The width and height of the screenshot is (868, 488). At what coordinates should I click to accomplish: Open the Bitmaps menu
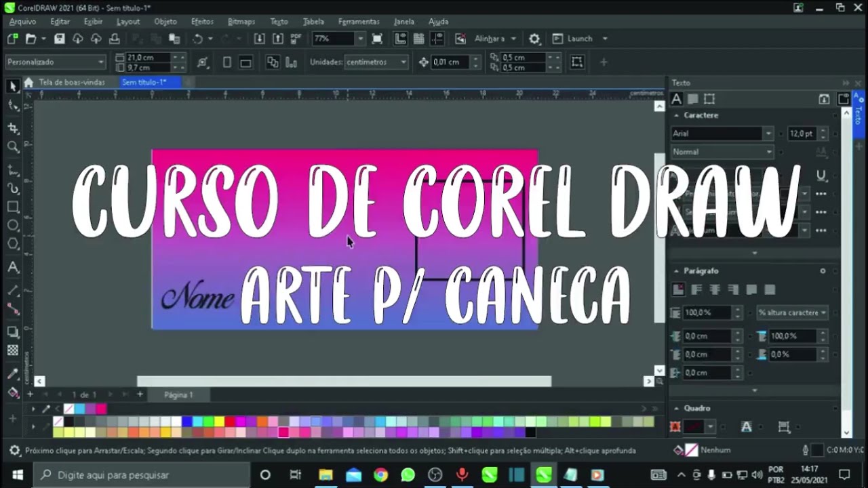[x=241, y=22]
